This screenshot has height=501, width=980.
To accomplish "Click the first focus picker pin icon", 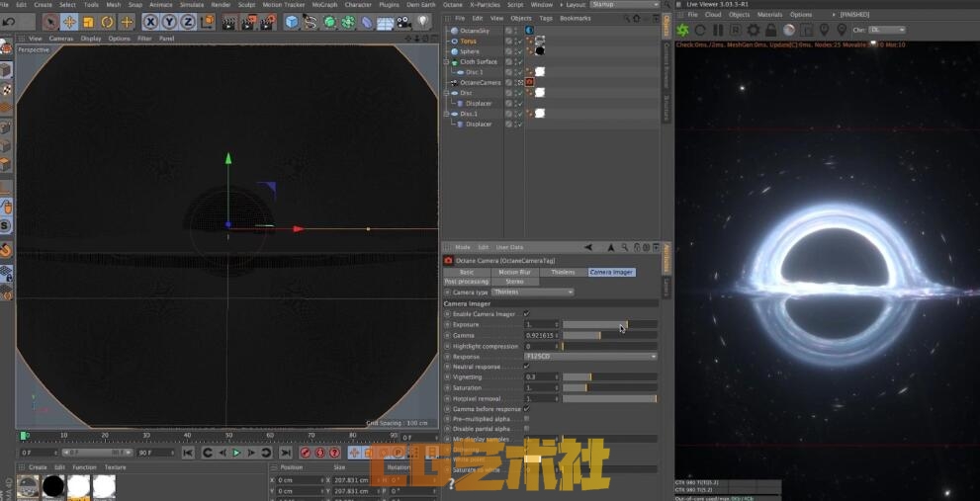I will click(824, 30).
